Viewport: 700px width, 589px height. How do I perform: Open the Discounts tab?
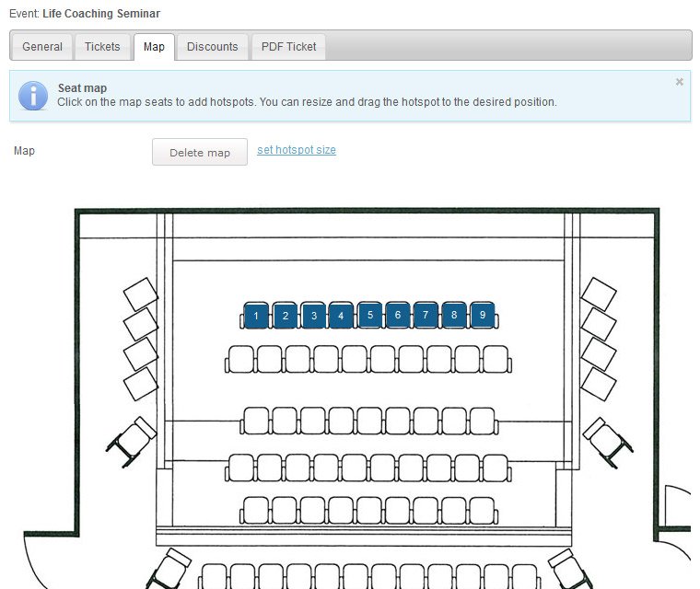(x=213, y=47)
